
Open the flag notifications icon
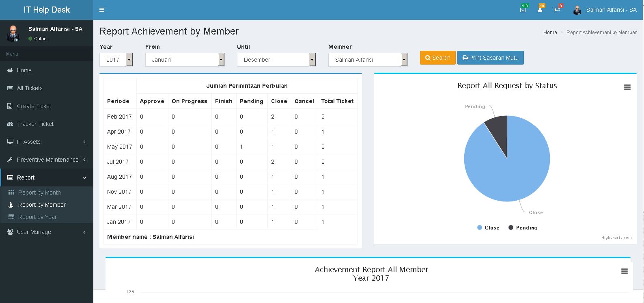(x=557, y=10)
